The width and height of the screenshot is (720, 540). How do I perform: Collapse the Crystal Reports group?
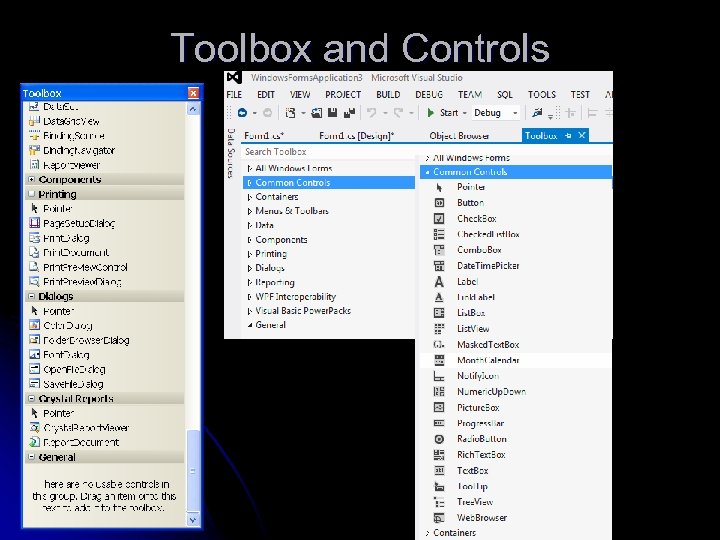tap(32, 399)
